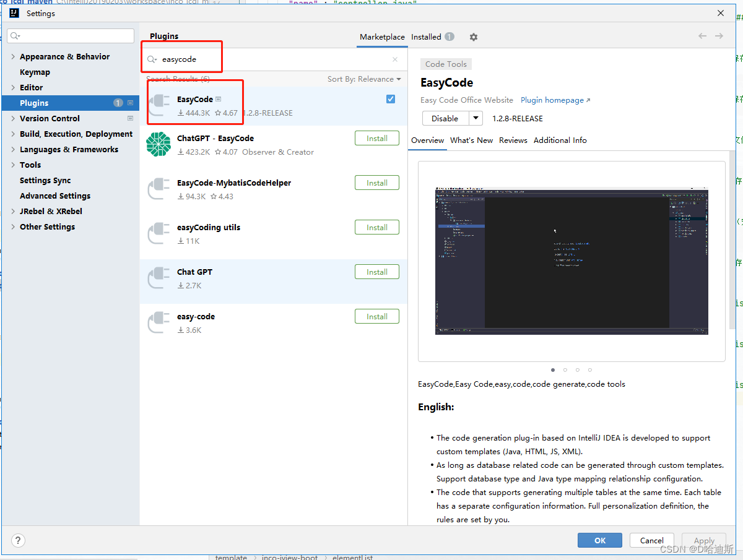Image resolution: width=743 pixels, height=560 pixels.
Task: Click the help question mark icon
Action: (x=17, y=540)
